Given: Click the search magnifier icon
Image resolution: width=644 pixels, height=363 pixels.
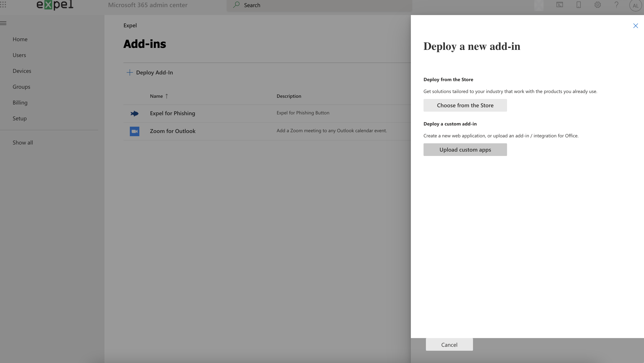Looking at the screenshot, I should click(236, 5).
